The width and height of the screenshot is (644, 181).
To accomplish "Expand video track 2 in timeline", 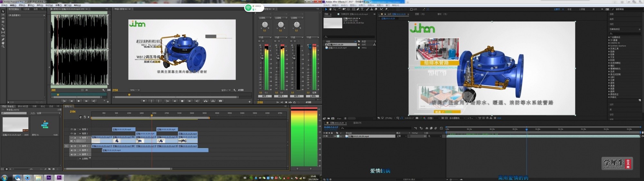I will coord(80,133).
